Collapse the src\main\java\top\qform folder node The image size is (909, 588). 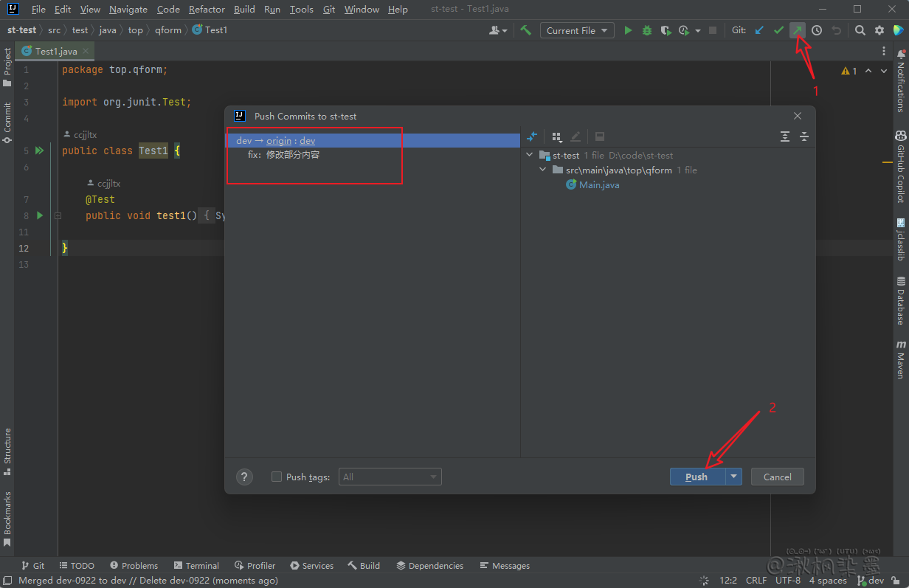click(x=543, y=170)
